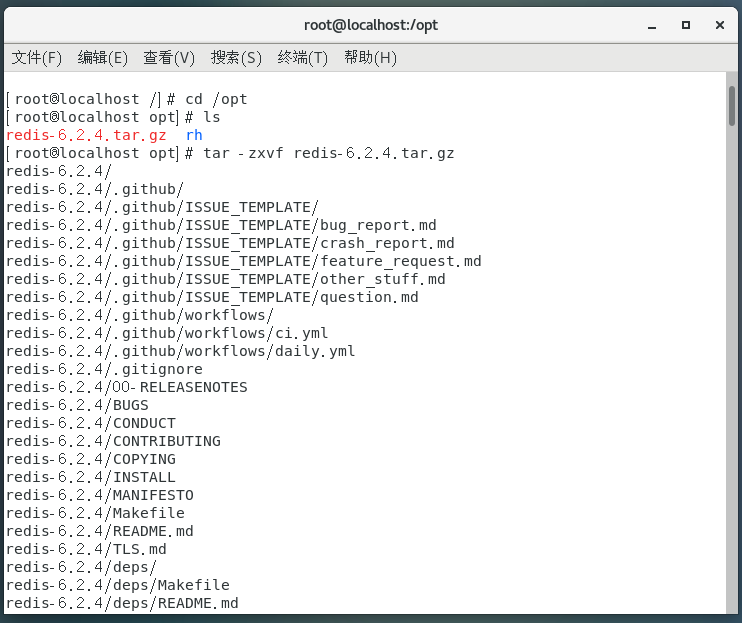Viewport: 742px width, 623px height.
Task: Click the deps/Makefile output line
Action: 118,585
